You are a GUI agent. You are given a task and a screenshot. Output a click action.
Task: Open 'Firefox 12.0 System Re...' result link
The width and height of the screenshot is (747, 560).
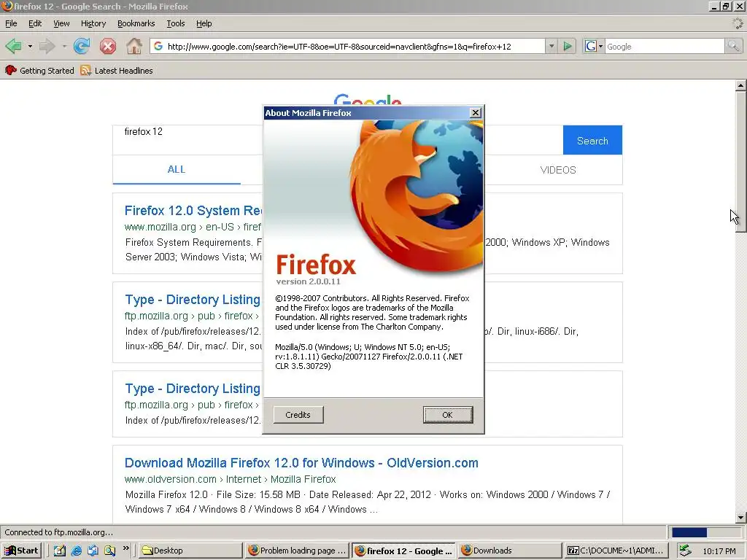click(193, 211)
